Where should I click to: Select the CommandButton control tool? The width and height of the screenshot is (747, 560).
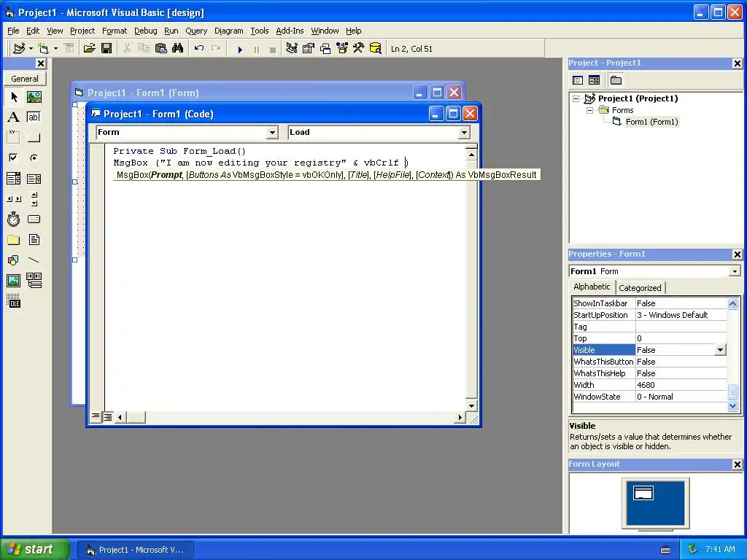(34, 138)
